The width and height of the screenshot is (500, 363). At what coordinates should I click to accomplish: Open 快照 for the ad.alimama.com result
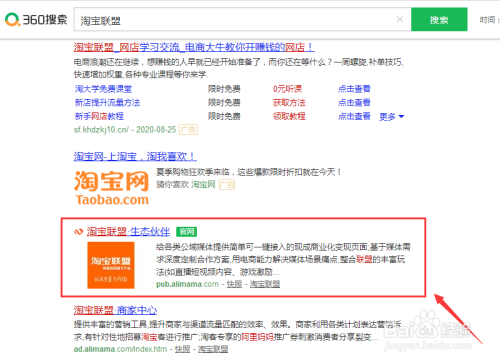183,349
